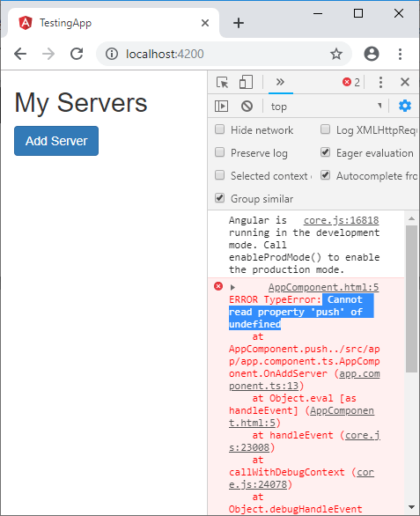
Task: Open AppComponent.html:5 link at error header
Action: 323,287
